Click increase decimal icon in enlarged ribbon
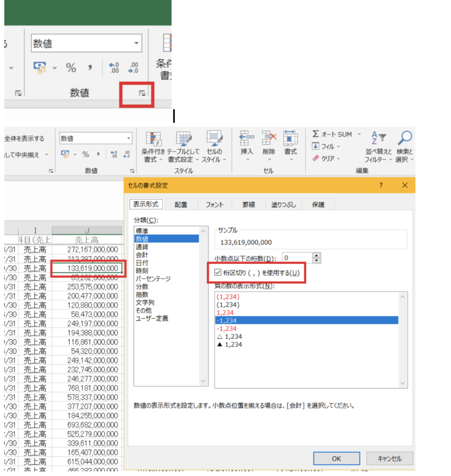This screenshot has width=451, height=476. click(114, 67)
